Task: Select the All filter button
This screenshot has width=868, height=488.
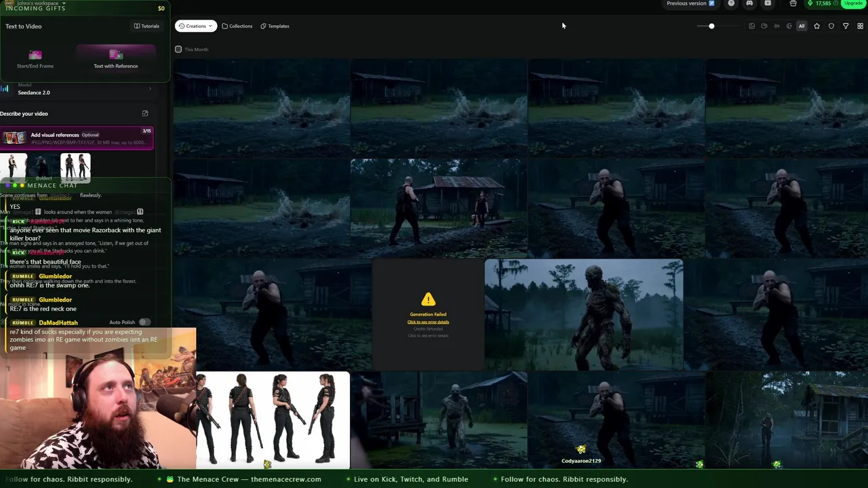Action: [802, 26]
